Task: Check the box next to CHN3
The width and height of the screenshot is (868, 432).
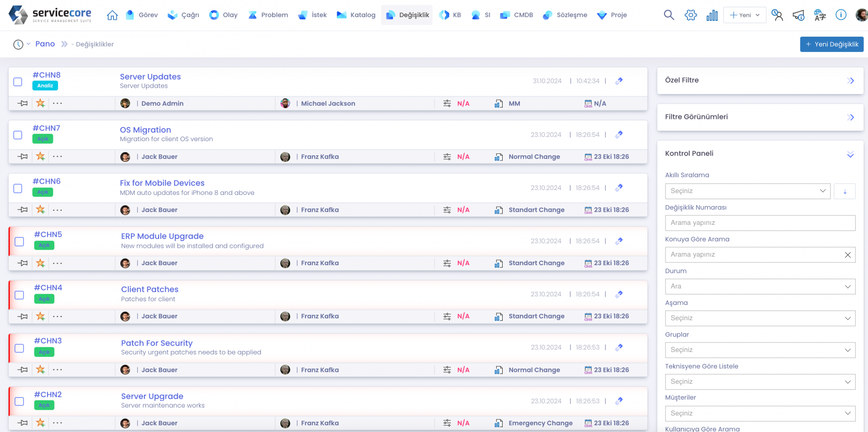Action: pyautogui.click(x=19, y=348)
